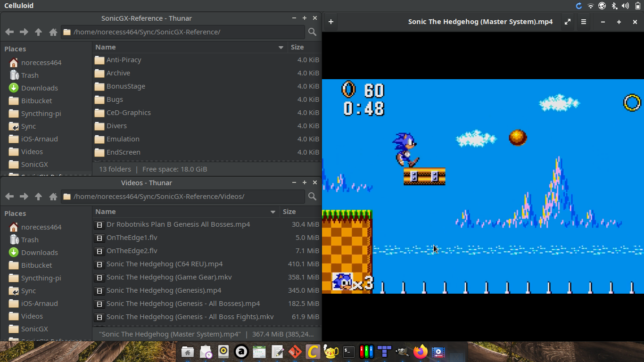Click update refresh icon in system tray
644x362 pixels.
[579, 6]
